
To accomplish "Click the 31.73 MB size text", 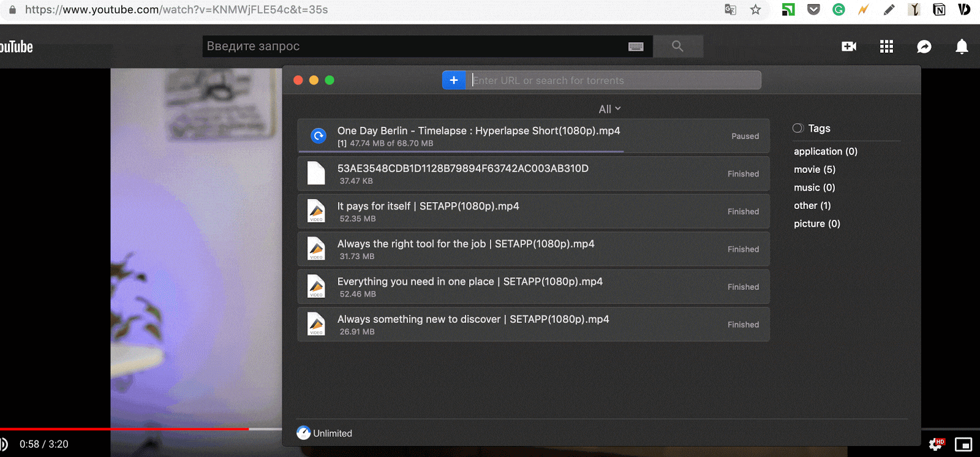I will coord(357,256).
